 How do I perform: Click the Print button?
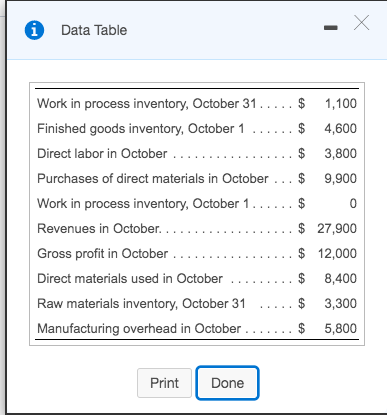pos(164,383)
